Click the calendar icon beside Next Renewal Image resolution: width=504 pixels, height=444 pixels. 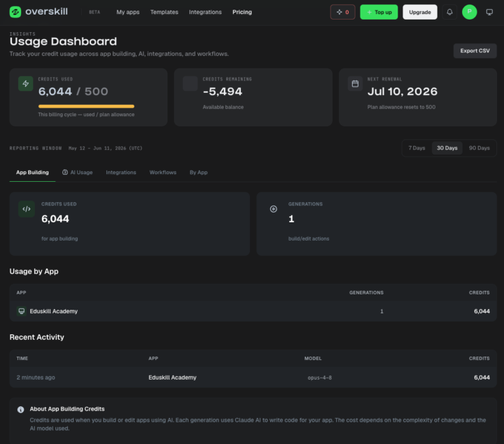coord(355,84)
